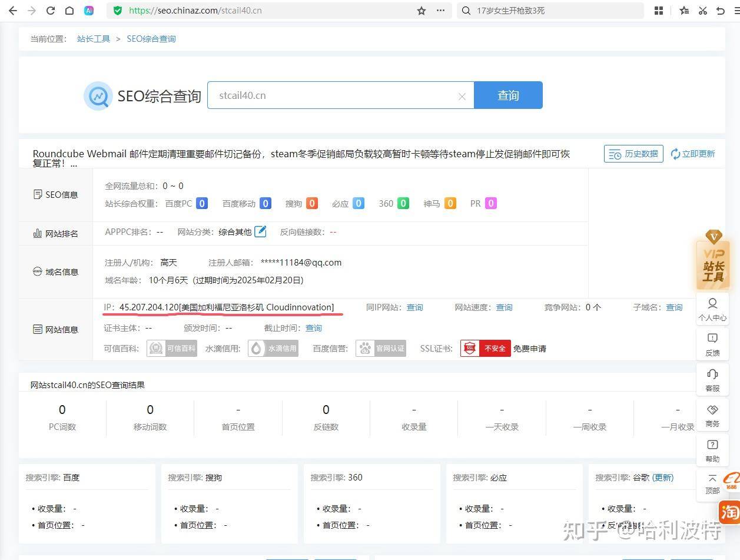Select the 网站排名 row label

pyautogui.click(x=56, y=233)
